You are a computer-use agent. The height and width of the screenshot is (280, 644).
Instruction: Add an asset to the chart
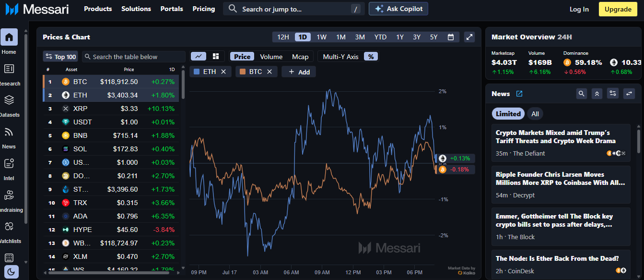[x=299, y=72]
